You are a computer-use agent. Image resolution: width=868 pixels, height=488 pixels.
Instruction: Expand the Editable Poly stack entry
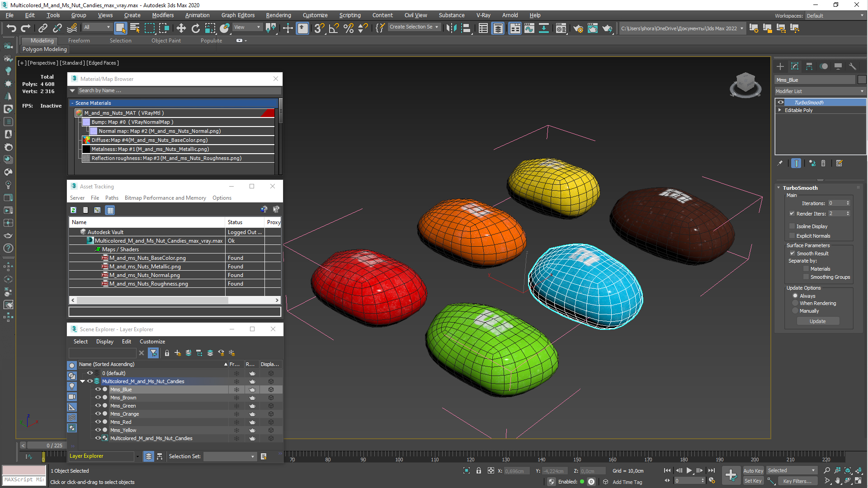pos(780,110)
